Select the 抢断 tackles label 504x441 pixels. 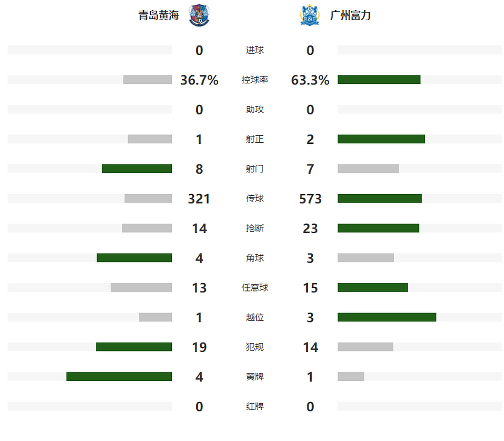click(255, 228)
